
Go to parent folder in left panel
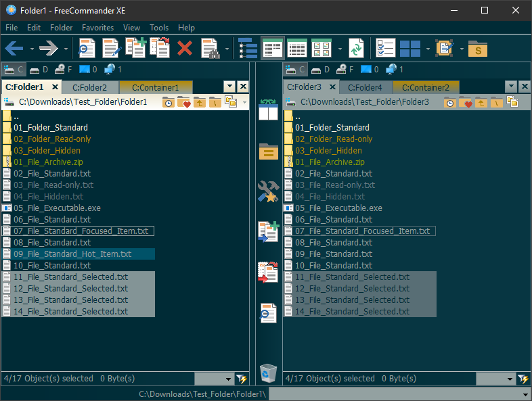coord(200,102)
